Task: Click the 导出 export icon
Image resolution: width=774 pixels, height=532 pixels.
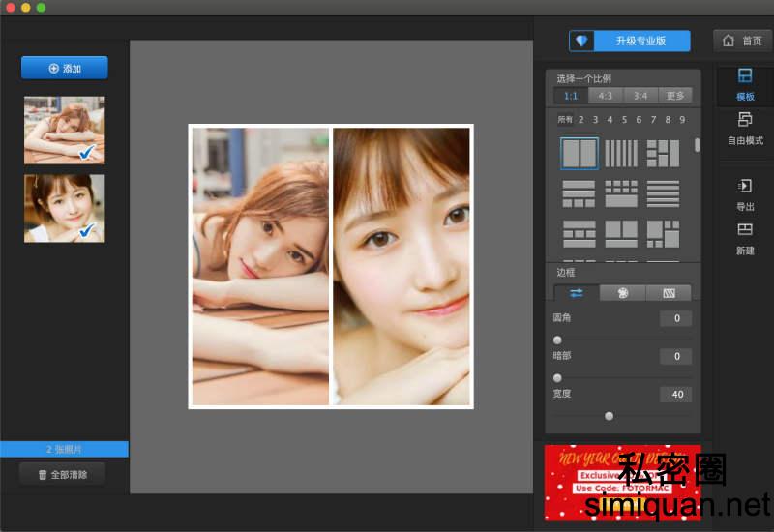Action: click(x=745, y=193)
